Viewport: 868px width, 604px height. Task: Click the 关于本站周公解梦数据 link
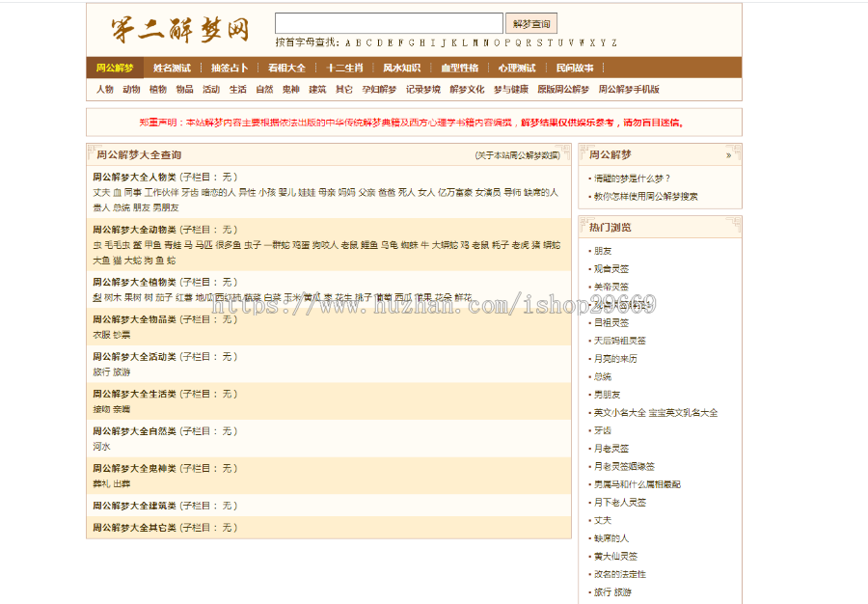point(518,155)
